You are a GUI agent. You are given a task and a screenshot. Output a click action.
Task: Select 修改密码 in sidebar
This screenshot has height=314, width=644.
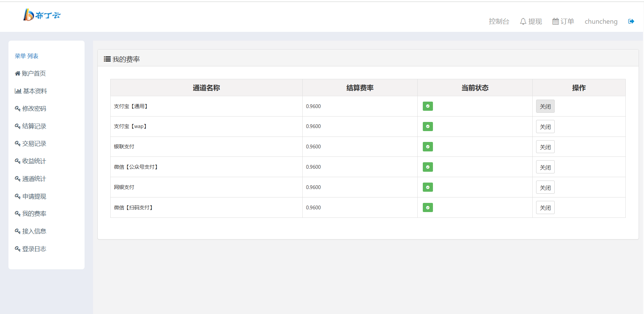click(x=31, y=109)
